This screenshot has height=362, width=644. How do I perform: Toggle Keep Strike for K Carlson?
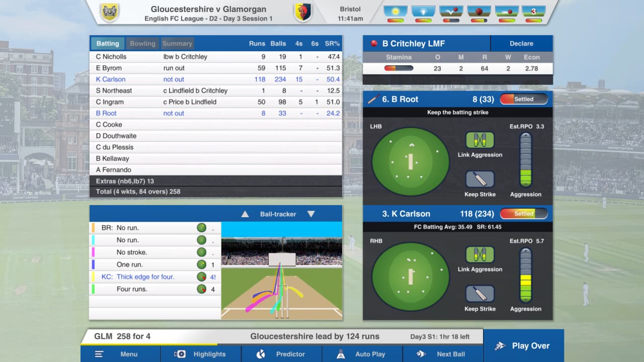(x=479, y=294)
